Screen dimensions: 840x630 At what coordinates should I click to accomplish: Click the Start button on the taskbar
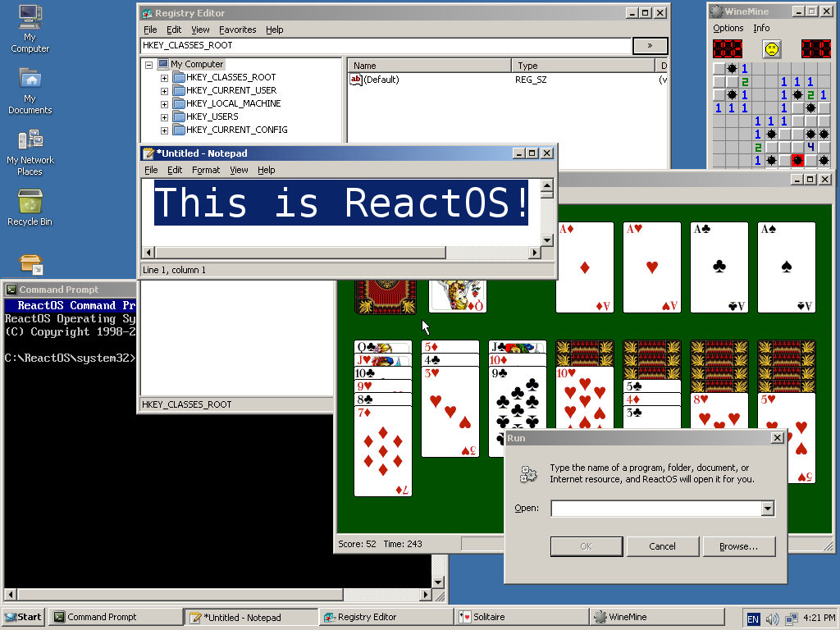tap(22, 616)
